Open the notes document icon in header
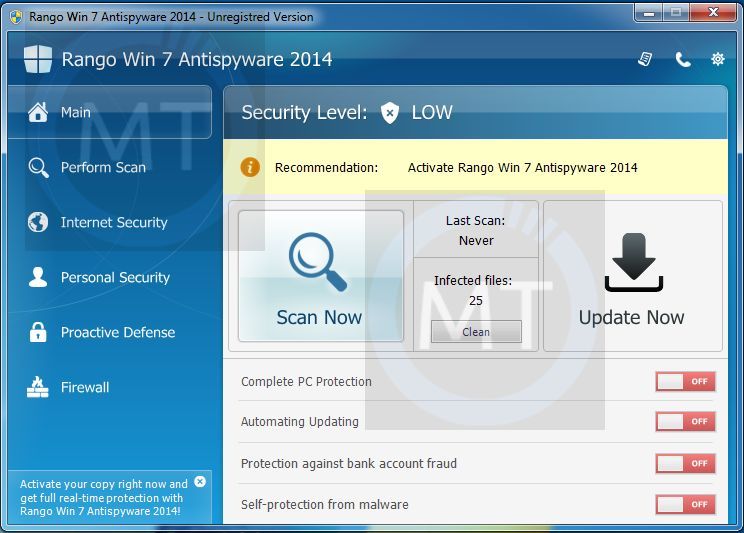This screenshot has height=533, width=744. 645,59
